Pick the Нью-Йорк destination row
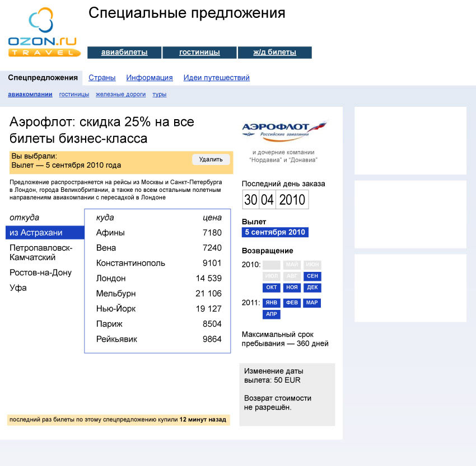The height and width of the screenshot is (466, 476). 158,309
